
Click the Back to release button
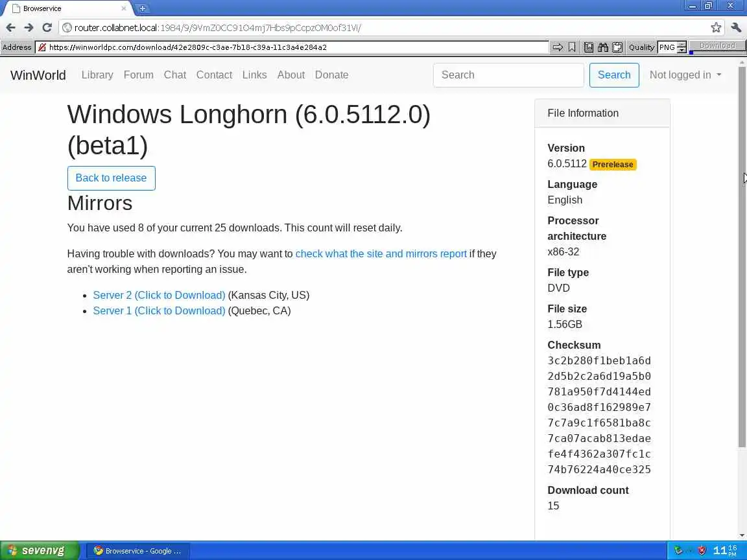pos(111,178)
